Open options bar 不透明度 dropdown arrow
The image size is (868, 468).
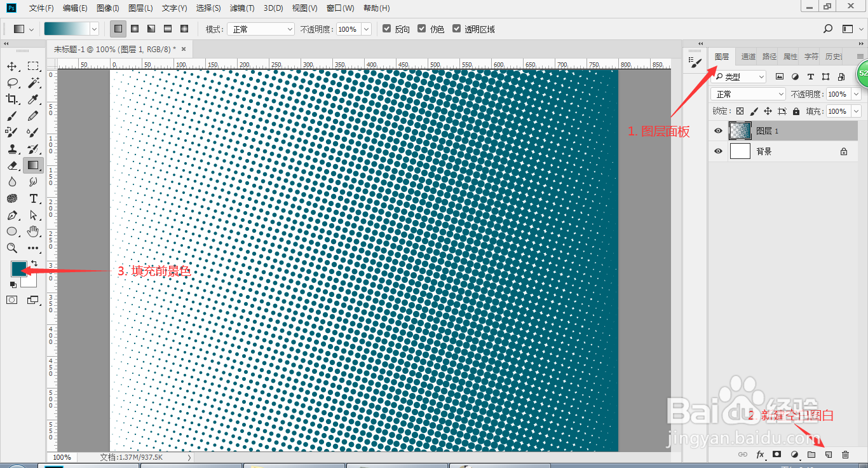366,29
